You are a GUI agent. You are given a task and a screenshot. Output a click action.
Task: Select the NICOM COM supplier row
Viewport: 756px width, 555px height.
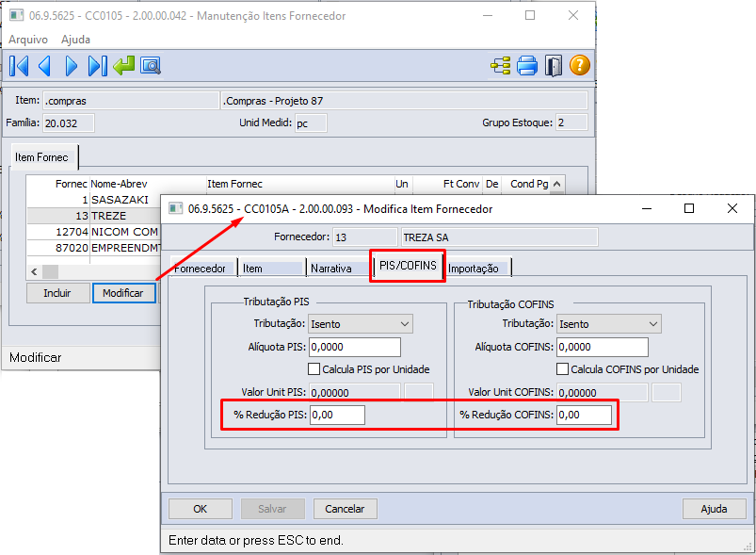point(94,232)
